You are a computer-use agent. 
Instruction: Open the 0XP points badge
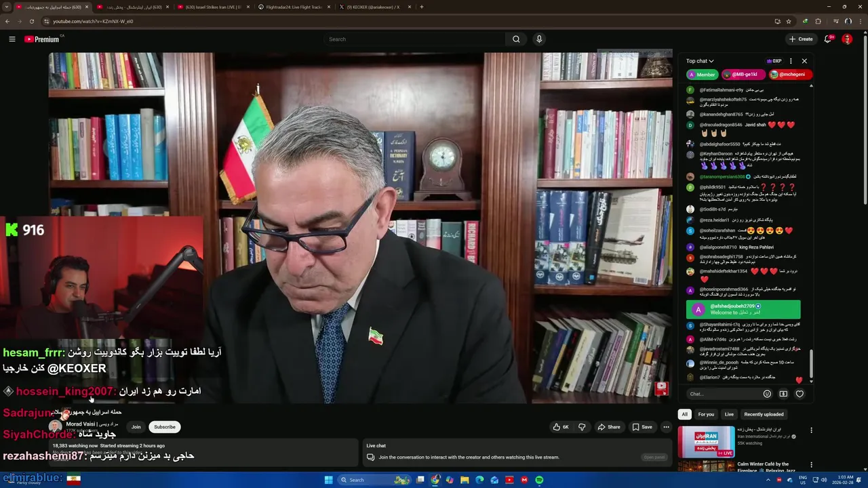[x=774, y=61]
